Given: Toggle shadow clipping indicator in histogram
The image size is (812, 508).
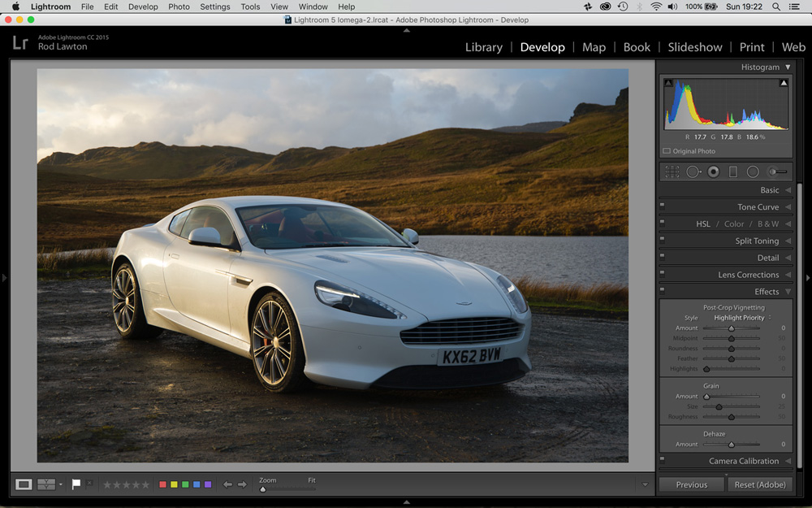Looking at the screenshot, I should pyautogui.click(x=668, y=83).
